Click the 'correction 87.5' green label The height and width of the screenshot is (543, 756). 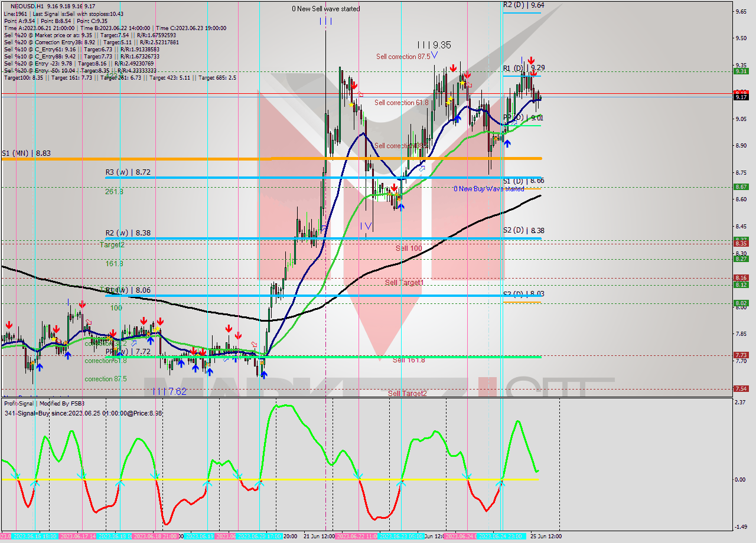point(106,379)
